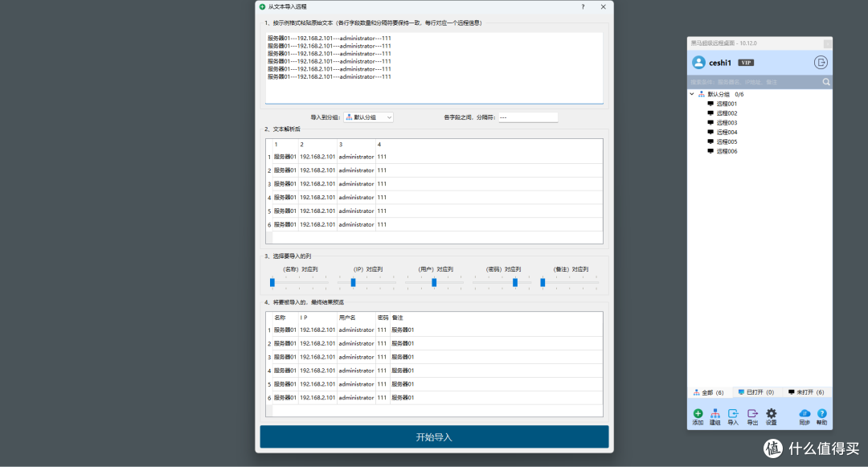Select 远程006 in the tree
The width and height of the screenshot is (868, 467).
pyautogui.click(x=727, y=151)
